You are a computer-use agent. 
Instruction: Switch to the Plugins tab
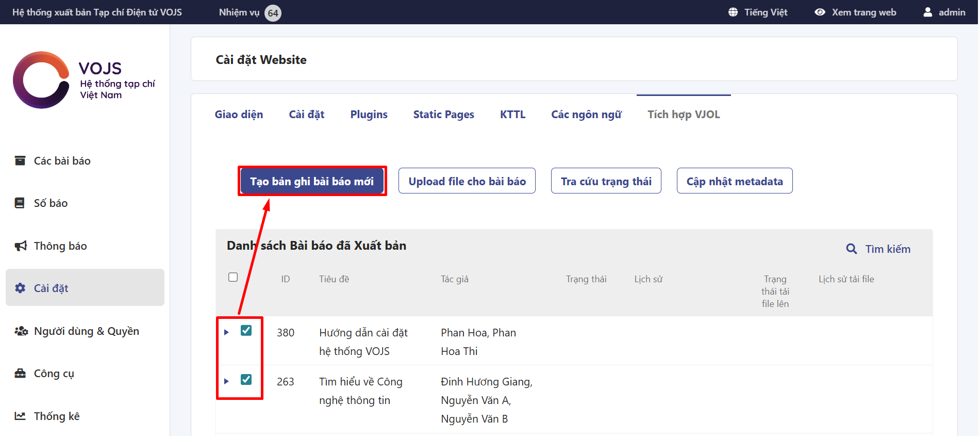coord(369,115)
